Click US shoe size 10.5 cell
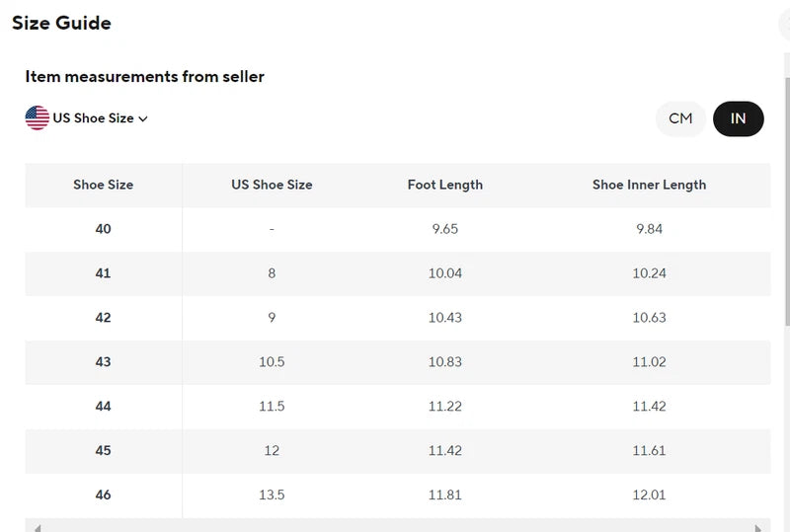The image size is (790, 532). (x=272, y=362)
